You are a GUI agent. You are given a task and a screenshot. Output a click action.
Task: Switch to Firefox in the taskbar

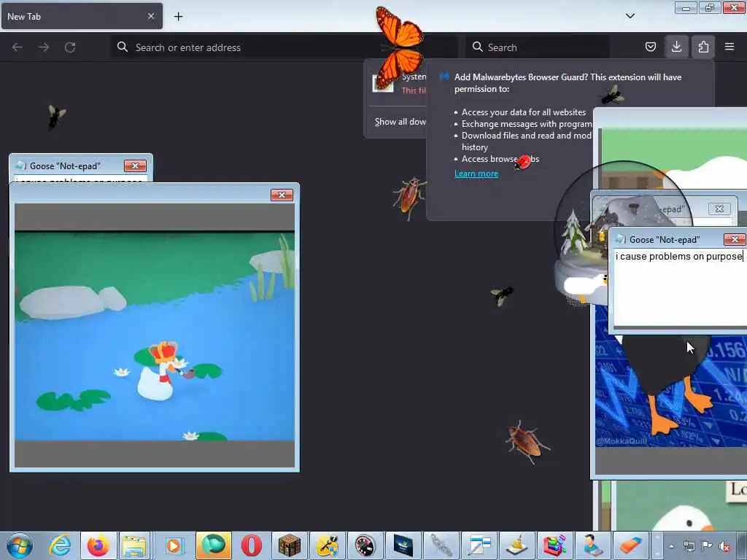pyautogui.click(x=98, y=545)
